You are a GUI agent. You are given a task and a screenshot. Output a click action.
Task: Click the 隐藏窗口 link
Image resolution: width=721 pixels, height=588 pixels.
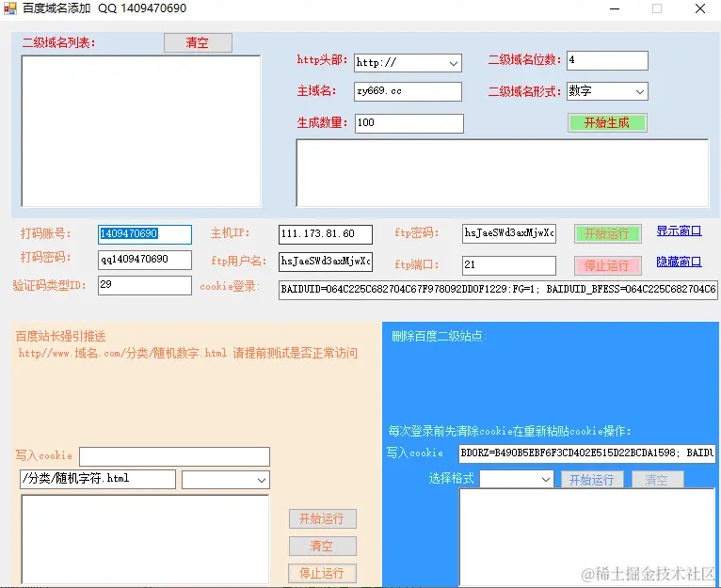(x=679, y=262)
